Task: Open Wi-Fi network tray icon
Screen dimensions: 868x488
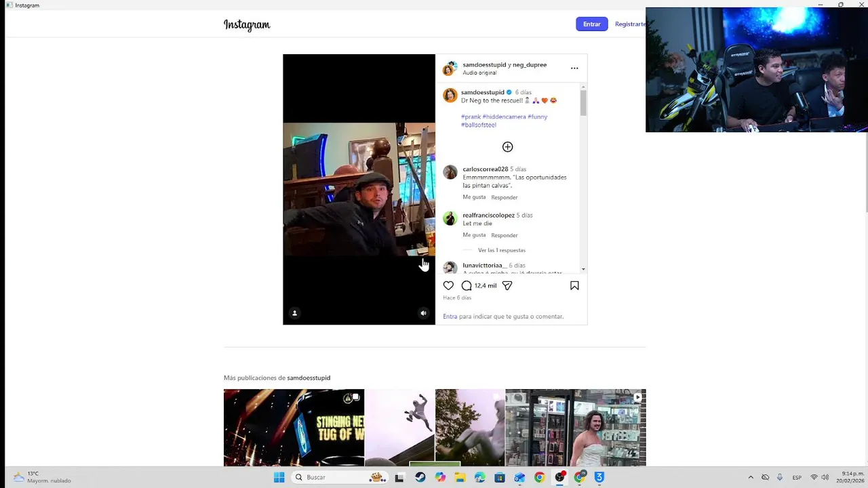Action: point(814,477)
